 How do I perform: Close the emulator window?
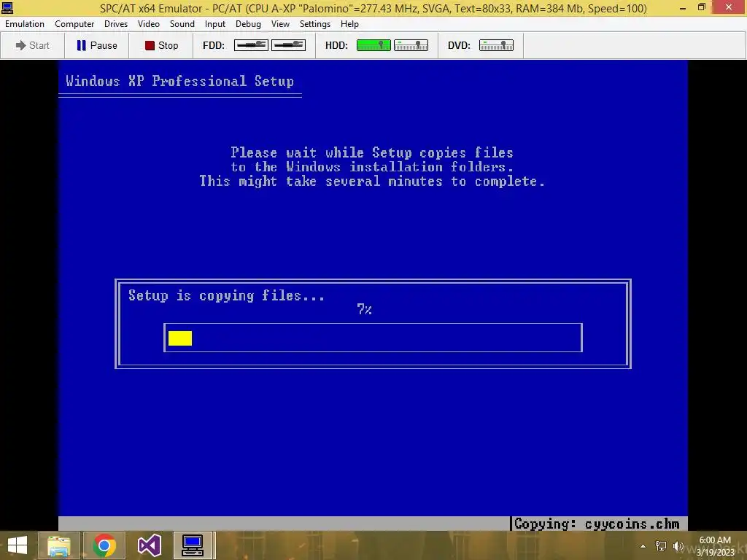point(729,7)
